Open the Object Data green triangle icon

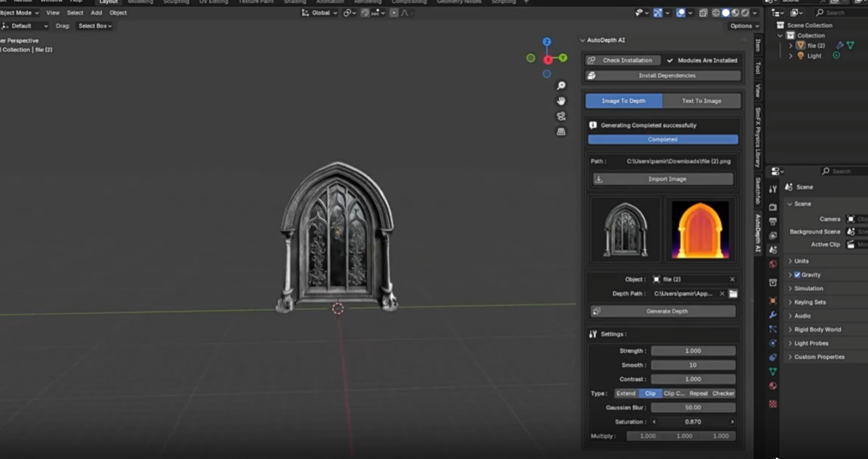[x=772, y=372]
